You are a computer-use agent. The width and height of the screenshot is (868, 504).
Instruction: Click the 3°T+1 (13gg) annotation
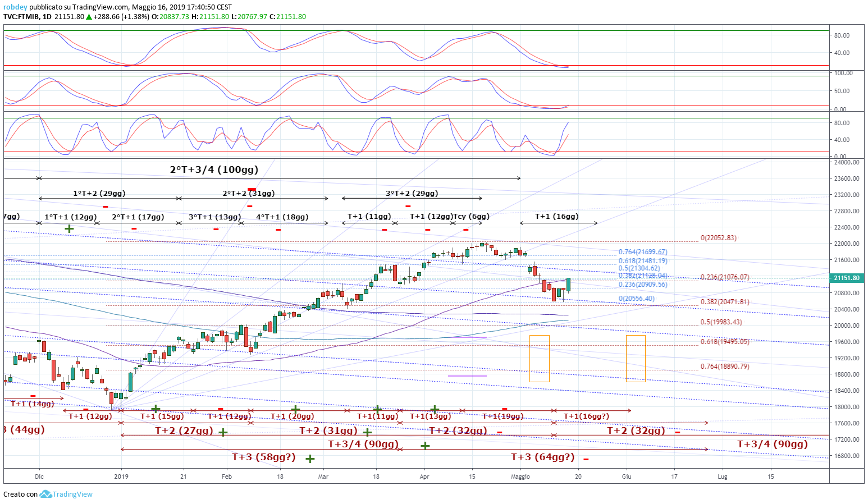tap(215, 217)
